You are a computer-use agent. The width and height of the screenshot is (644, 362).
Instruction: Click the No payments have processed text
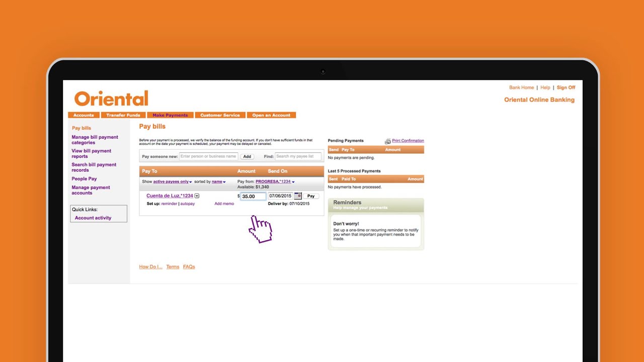pyautogui.click(x=355, y=187)
